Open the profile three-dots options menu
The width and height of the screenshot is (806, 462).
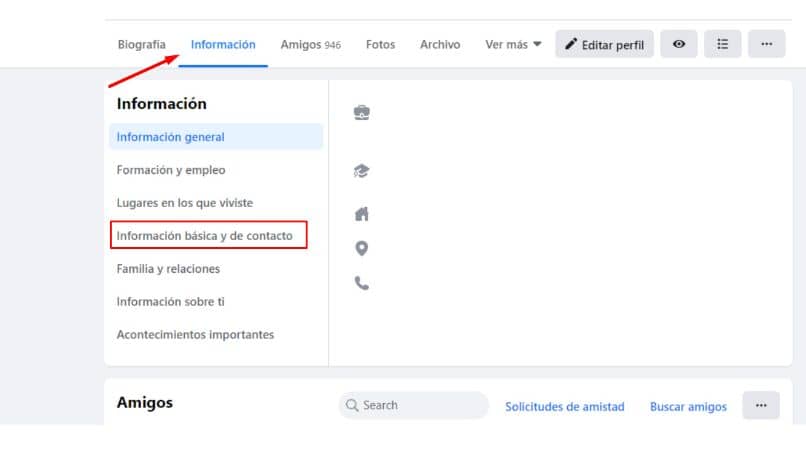pos(766,44)
